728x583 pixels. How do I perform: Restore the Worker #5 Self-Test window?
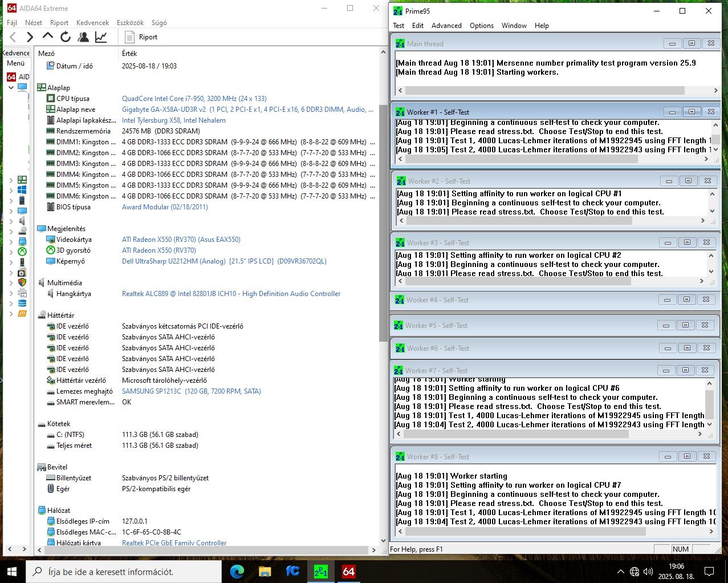click(x=685, y=325)
